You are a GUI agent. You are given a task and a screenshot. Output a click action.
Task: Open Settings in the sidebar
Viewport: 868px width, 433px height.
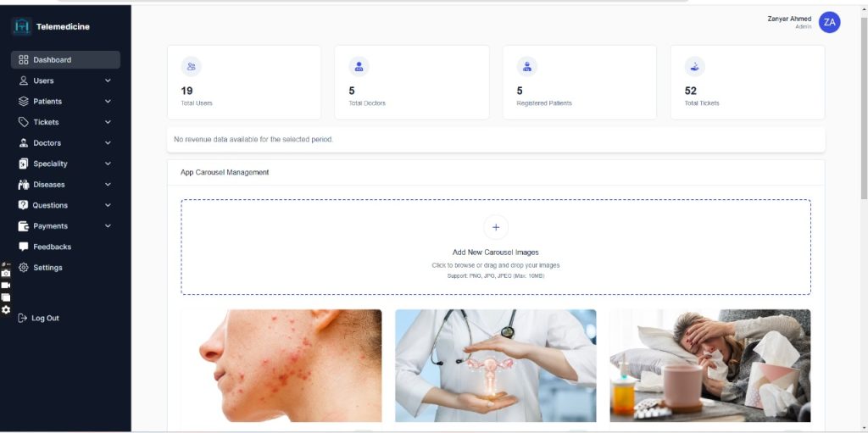(47, 268)
